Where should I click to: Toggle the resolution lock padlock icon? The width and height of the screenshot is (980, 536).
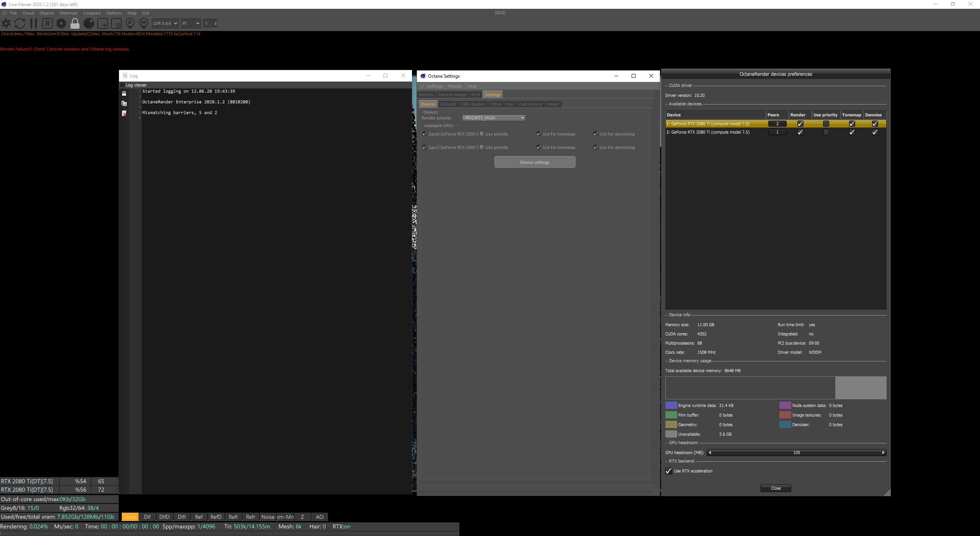click(x=75, y=24)
